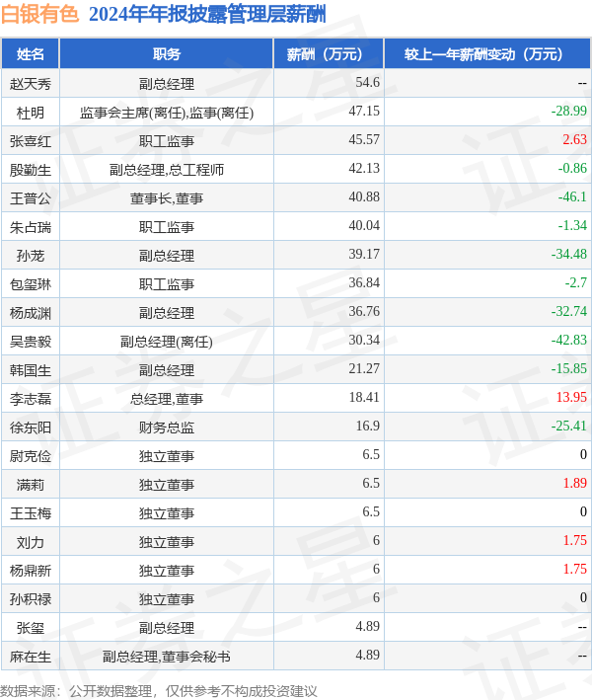This screenshot has width=592, height=700.
Task: Click the change value 13.95
Action: pos(571,397)
